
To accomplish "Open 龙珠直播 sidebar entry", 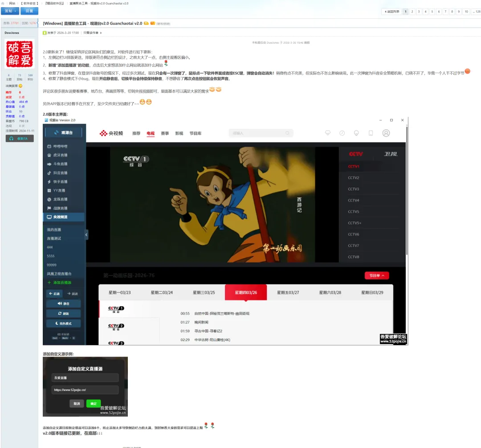I will click(64, 199).
